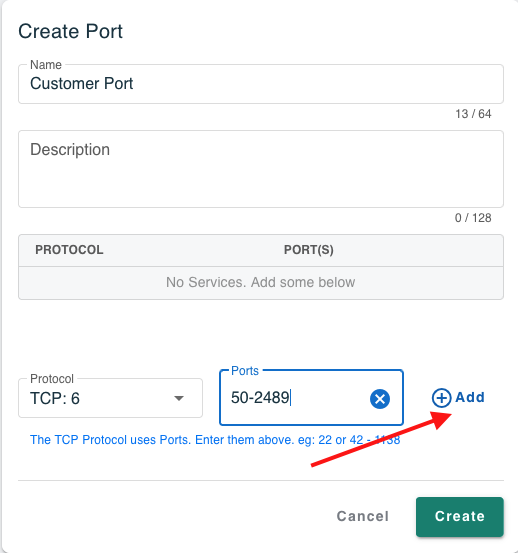Click the PROTOCOL column header
This screenshot has height=553, width=518.
click(x=69, y=250)
